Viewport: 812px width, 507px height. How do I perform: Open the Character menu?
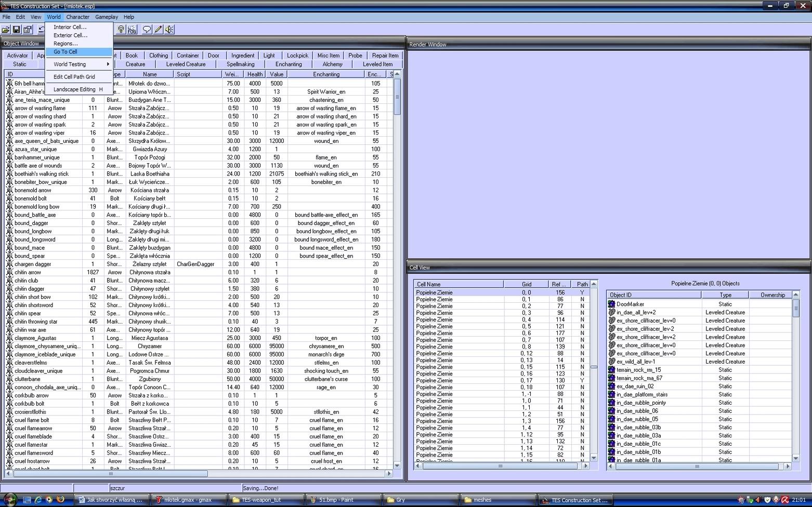tap(78, 17)
